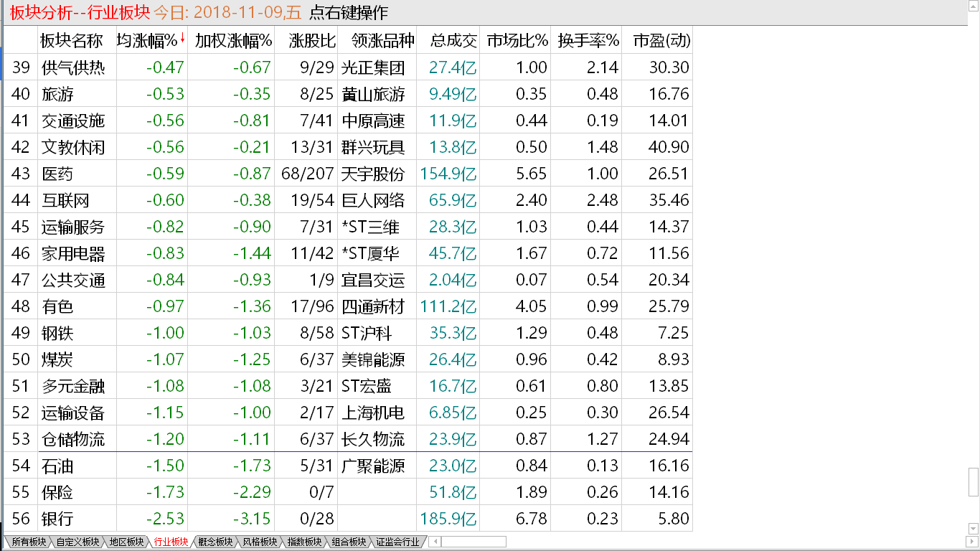Screen dimensions: 980x551
Task: Click leading stock 光正集团
Action: pyautogui.click(x=373, y=67)
